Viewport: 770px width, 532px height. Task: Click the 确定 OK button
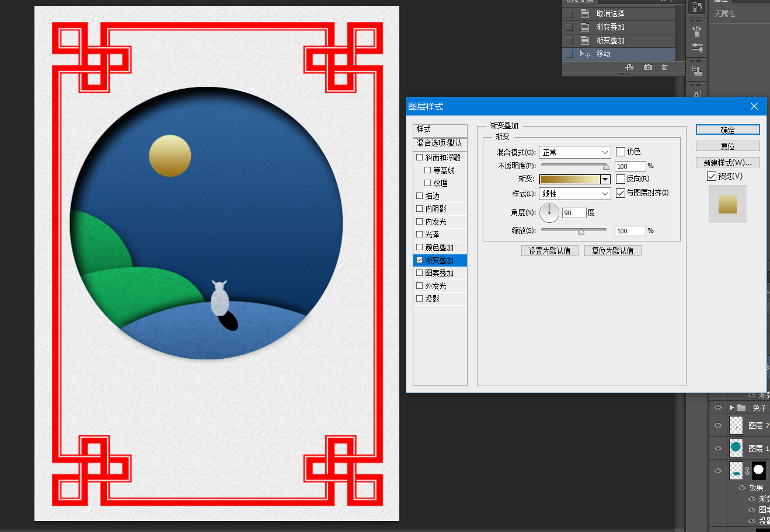728,129
